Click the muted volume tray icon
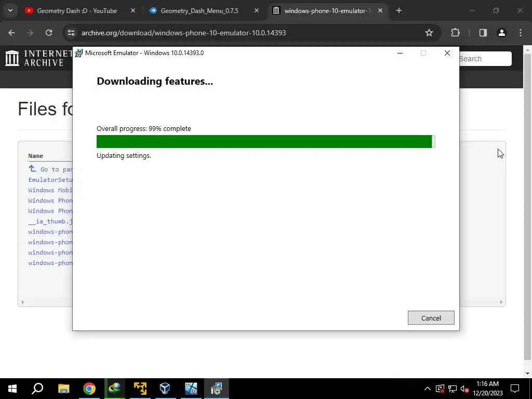 pyautogui.click(x=464, y=389)
